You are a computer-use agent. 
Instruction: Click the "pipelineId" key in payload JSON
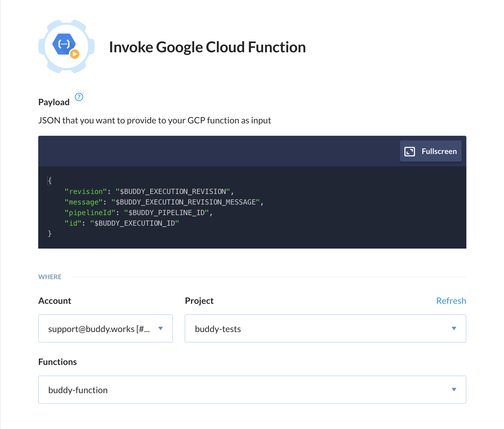(x=90, y=213)
